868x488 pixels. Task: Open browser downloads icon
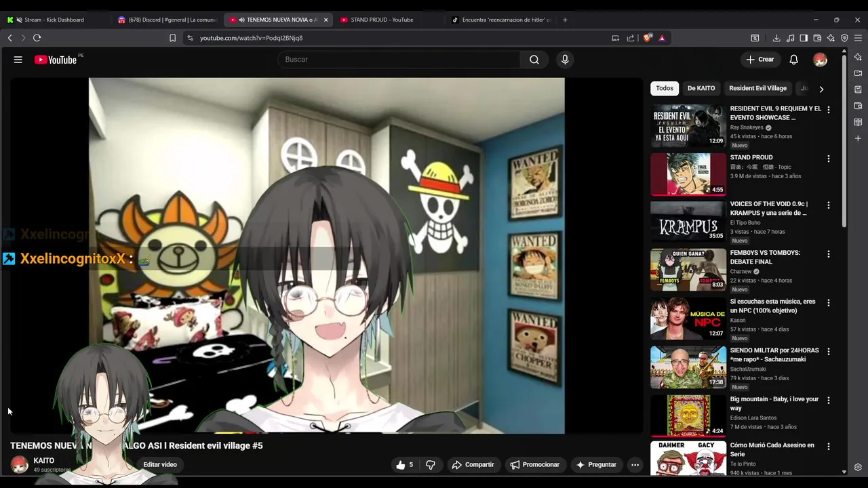pyautogui.click(x=776, y=38)
